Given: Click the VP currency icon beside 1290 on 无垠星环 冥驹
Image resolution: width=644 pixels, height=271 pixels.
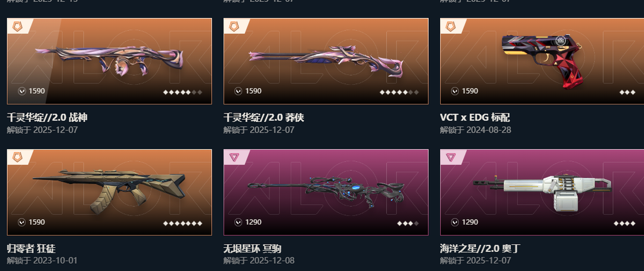Looking at the screenshot, I should point(238,222).
